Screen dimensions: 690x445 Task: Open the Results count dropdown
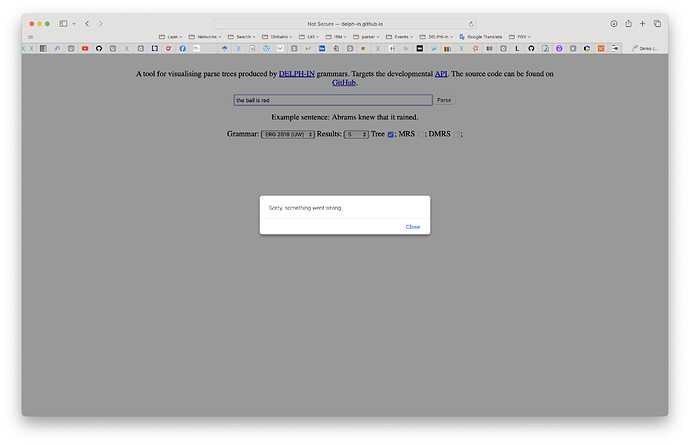click(x=356, y=135)
